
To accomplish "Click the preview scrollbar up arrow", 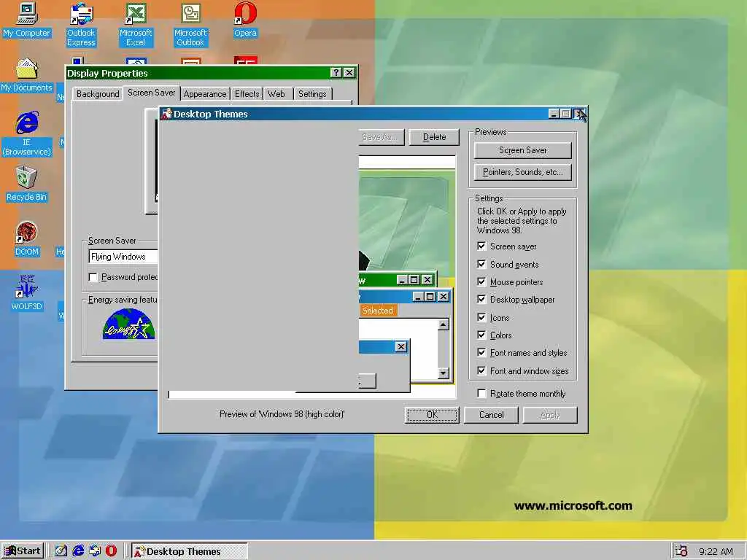I will [443, 324].
